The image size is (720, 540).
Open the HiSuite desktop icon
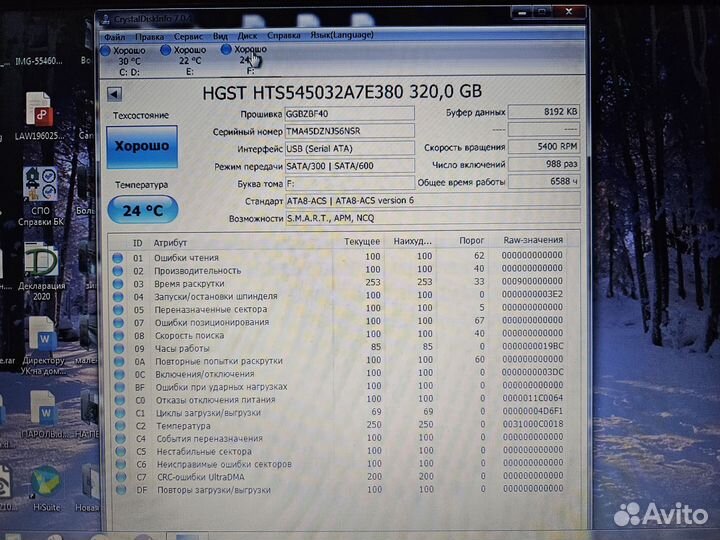coord(46,489)
